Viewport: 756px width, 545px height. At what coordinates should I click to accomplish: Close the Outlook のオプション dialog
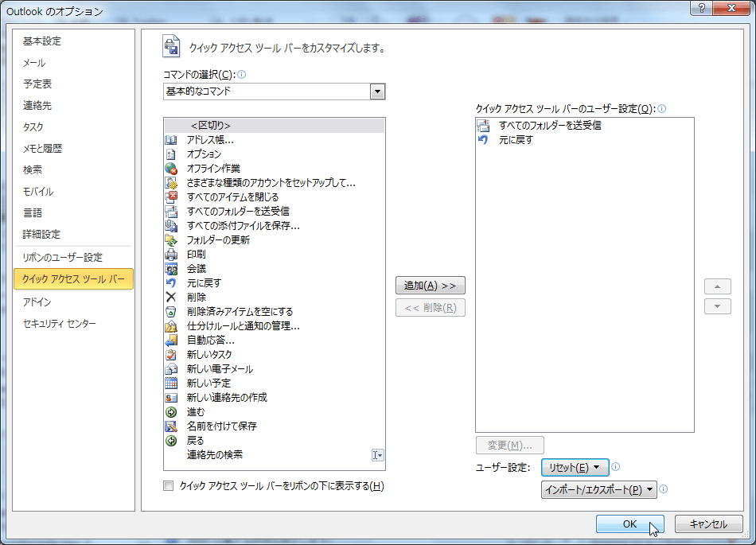731,8
